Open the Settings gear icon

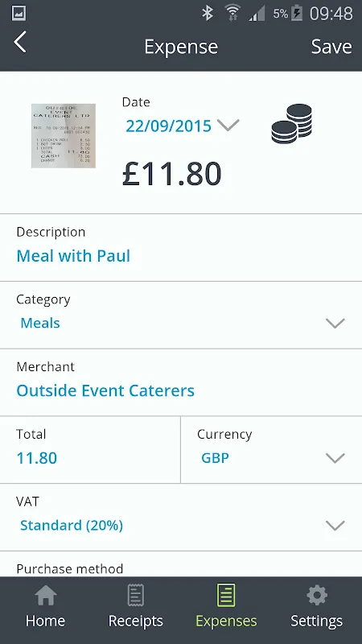317,596
